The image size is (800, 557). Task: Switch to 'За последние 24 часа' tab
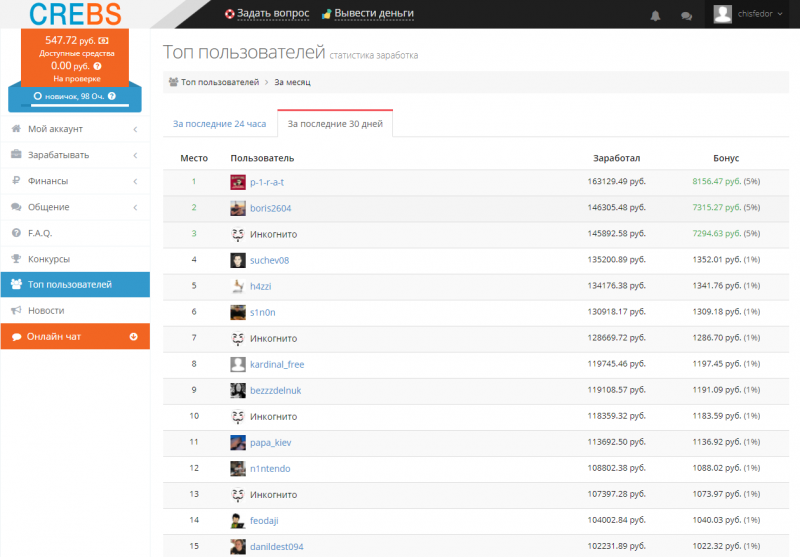point(219,124)
